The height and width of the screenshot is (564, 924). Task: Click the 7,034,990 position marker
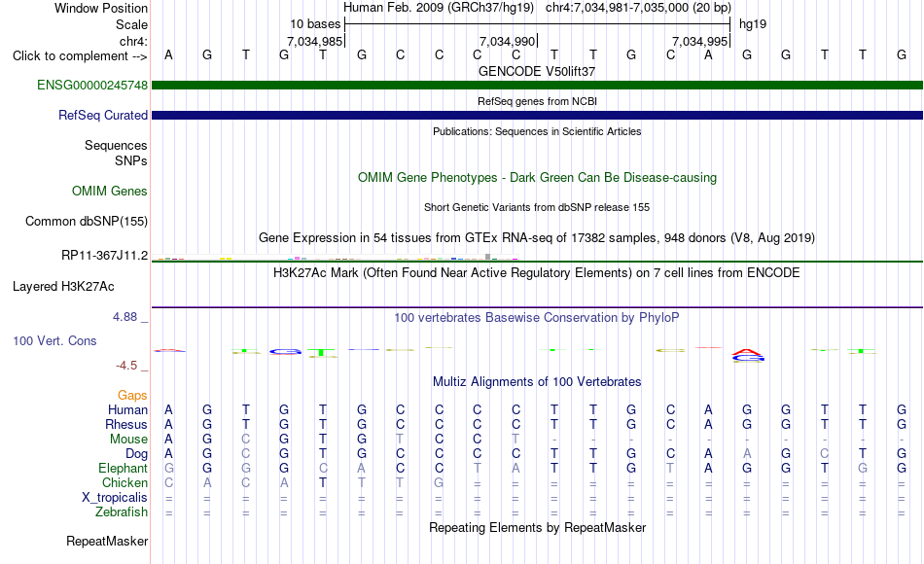pyautogui.click(x=507, y=41)
